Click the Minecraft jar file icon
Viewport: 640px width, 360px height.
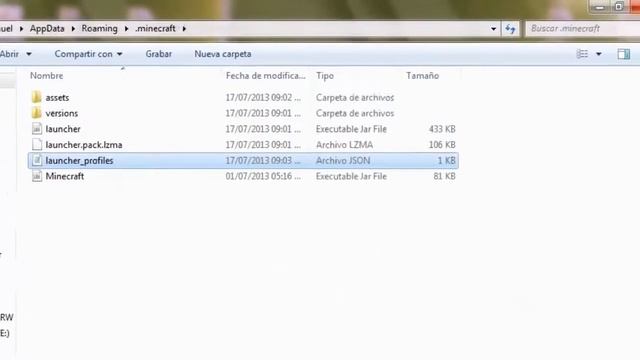(x=37, y=176)
